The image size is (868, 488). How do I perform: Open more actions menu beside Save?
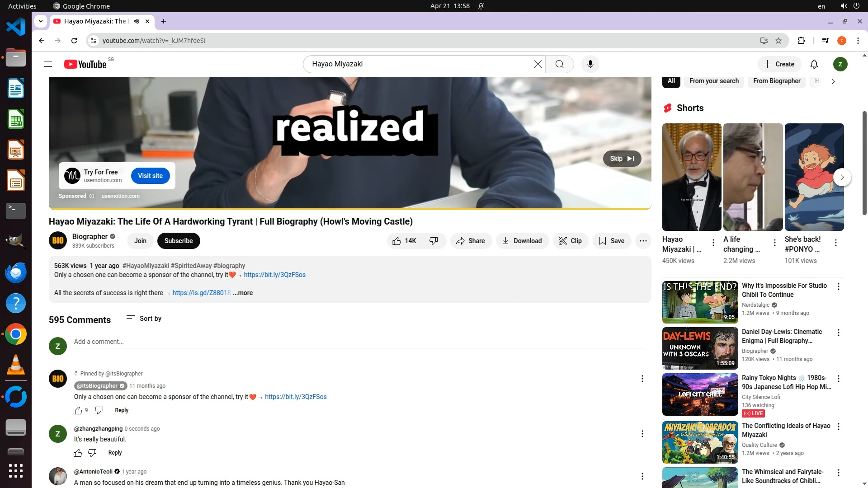643,241
